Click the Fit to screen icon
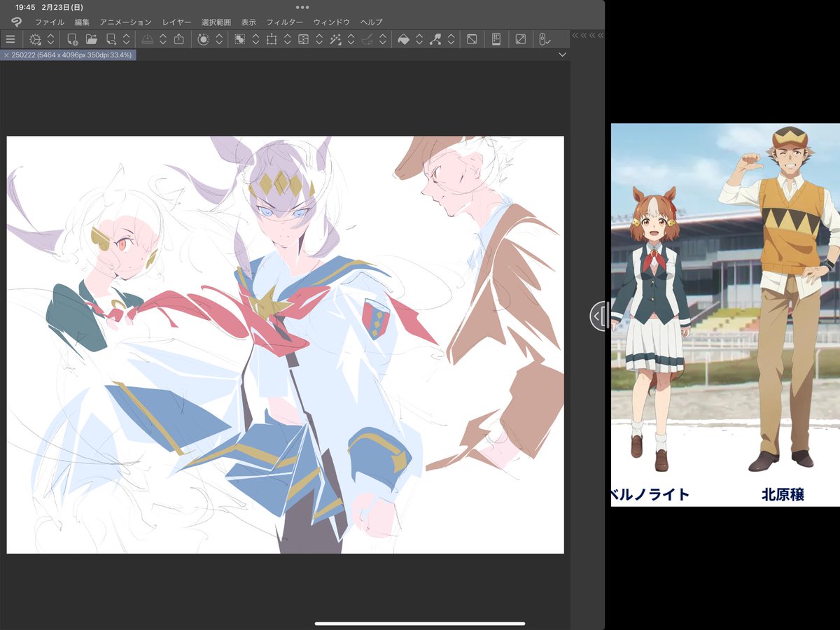 472,40
